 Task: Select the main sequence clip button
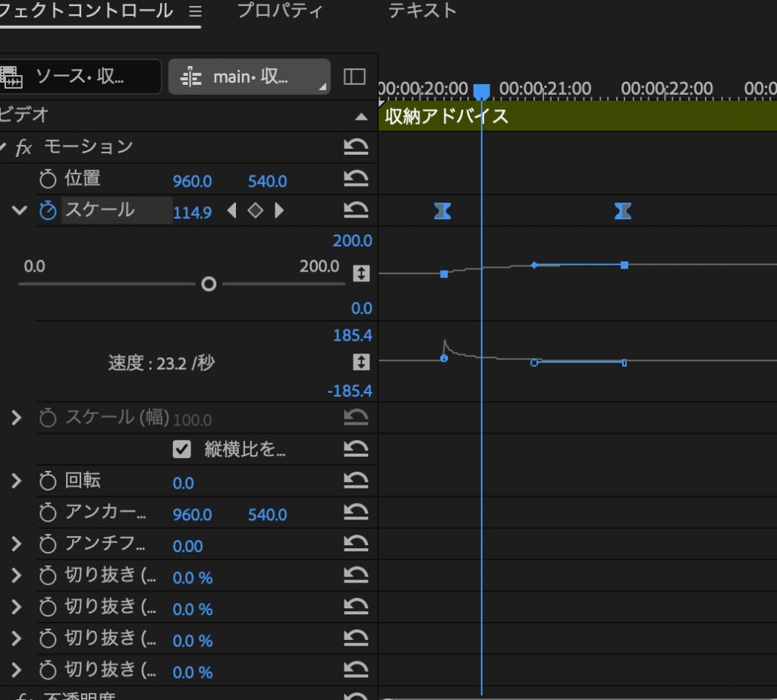click(249, 77)
